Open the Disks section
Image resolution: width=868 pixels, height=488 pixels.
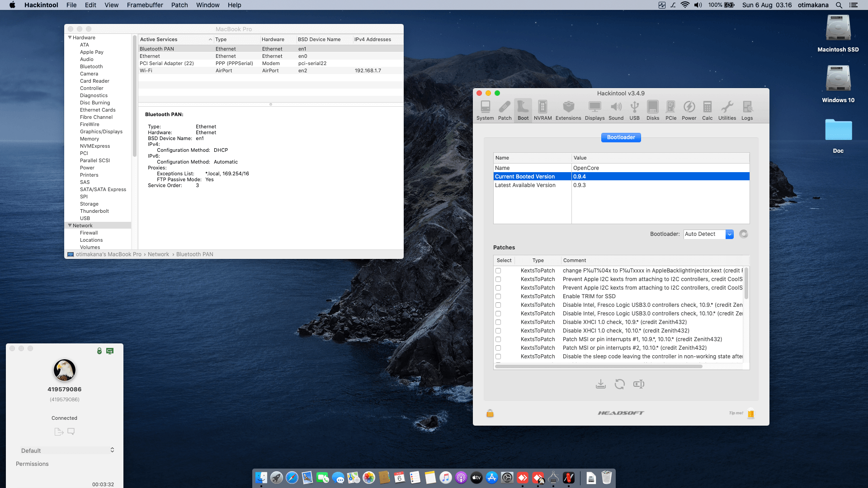[653, 111]
